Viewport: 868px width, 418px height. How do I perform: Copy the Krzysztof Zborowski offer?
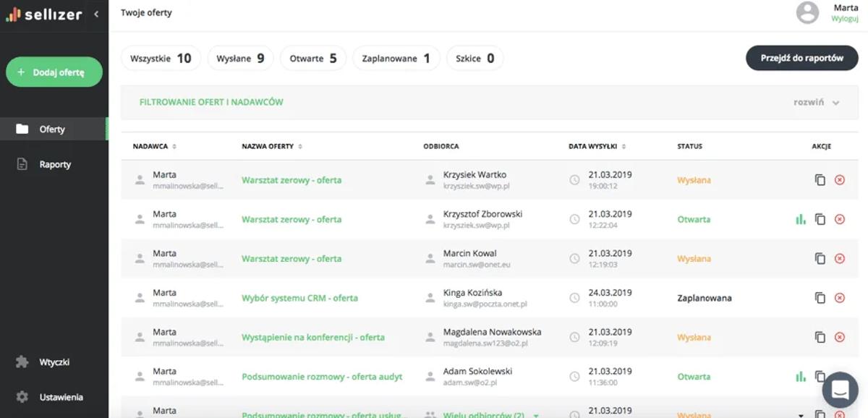tap(820, 219)
